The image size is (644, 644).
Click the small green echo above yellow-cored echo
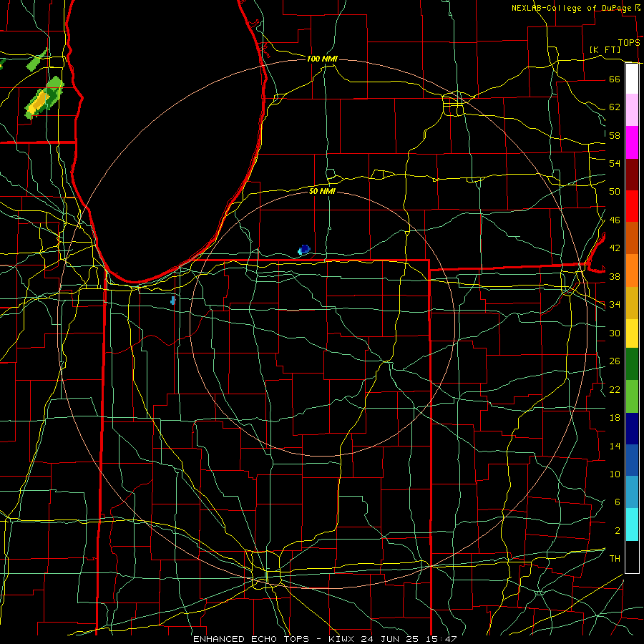[37, 60]
